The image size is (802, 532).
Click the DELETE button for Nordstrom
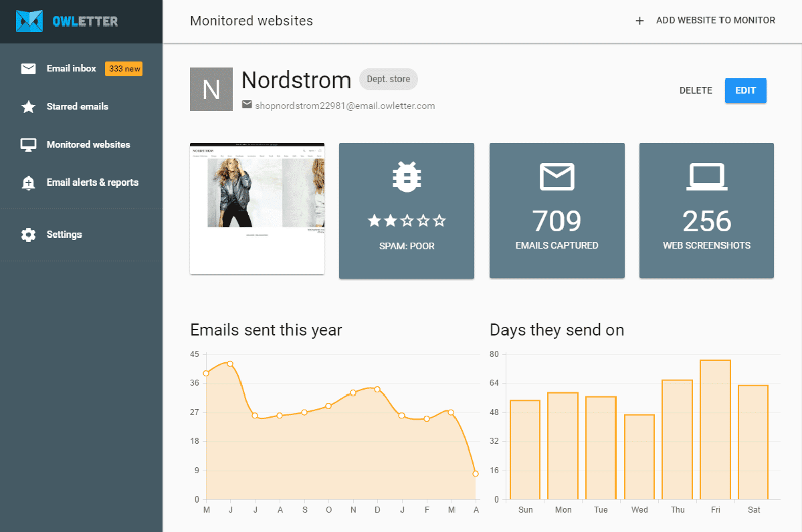point(696,90)
